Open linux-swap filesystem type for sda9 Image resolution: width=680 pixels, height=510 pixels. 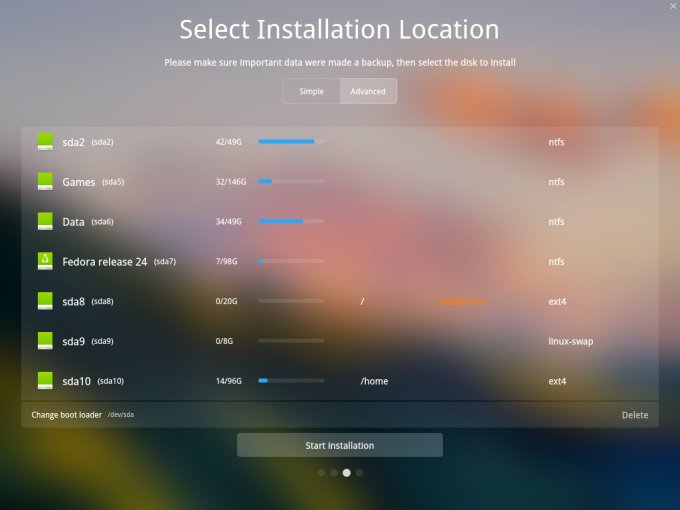tap(571, 341)
